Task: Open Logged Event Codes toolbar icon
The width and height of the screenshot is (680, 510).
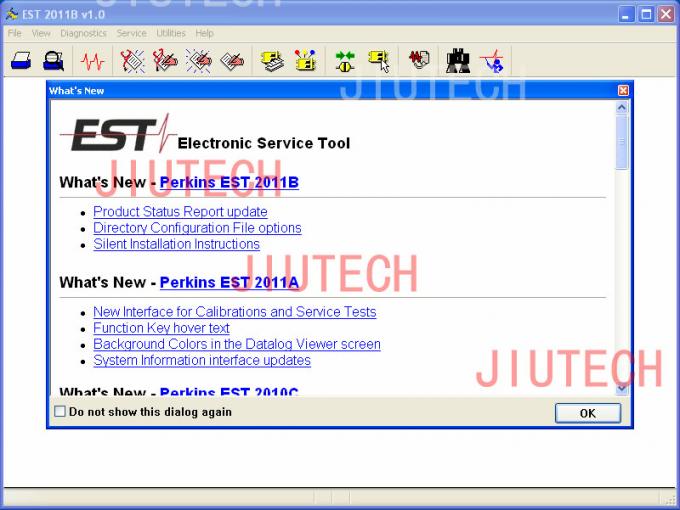Action: (232, 61)
